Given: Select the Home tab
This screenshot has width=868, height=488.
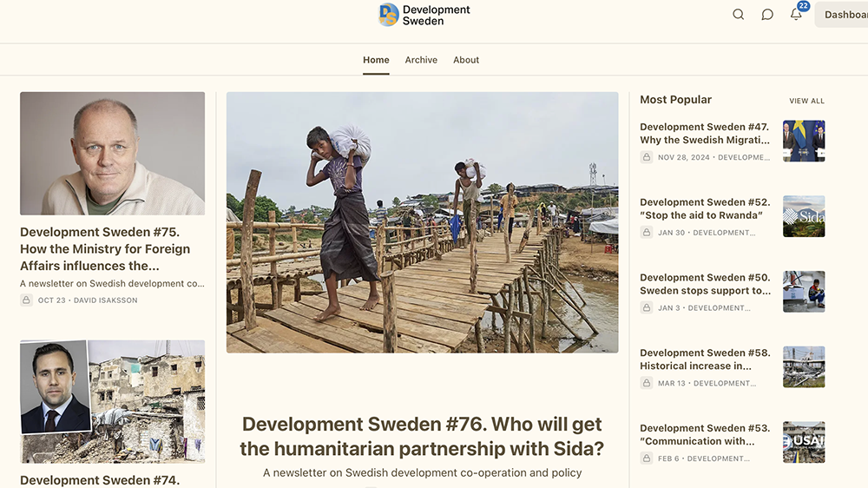Looking at the screenshot, I should (376, 60).
